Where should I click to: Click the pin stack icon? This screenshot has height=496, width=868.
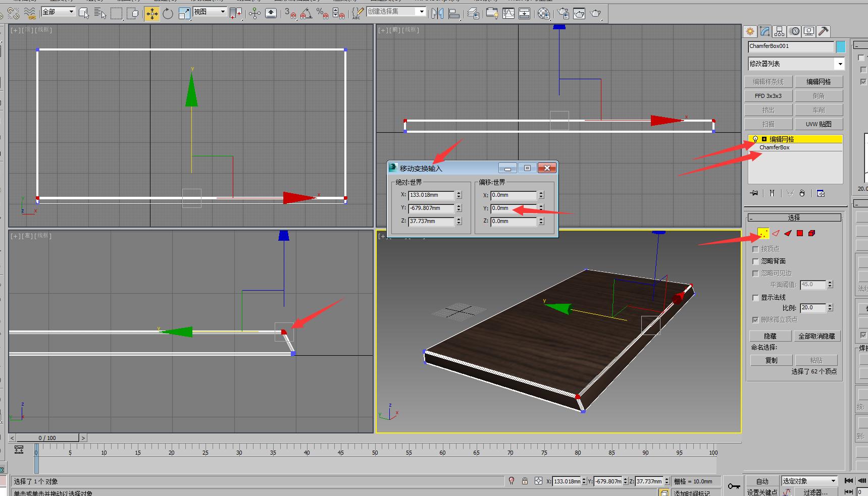(754, 193)
